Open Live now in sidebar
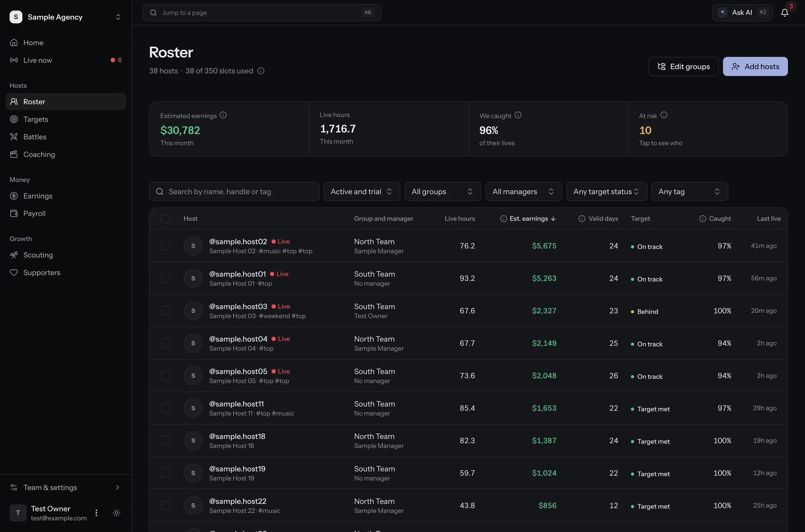Image resolution: width=805 pixels, height=532 pixels. (x=66, y=60)
